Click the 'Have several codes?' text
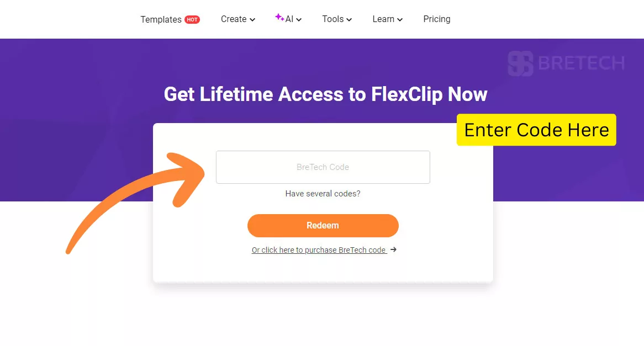Image resolution: width=644 pixels, height=346 pixels. point(323,194)
